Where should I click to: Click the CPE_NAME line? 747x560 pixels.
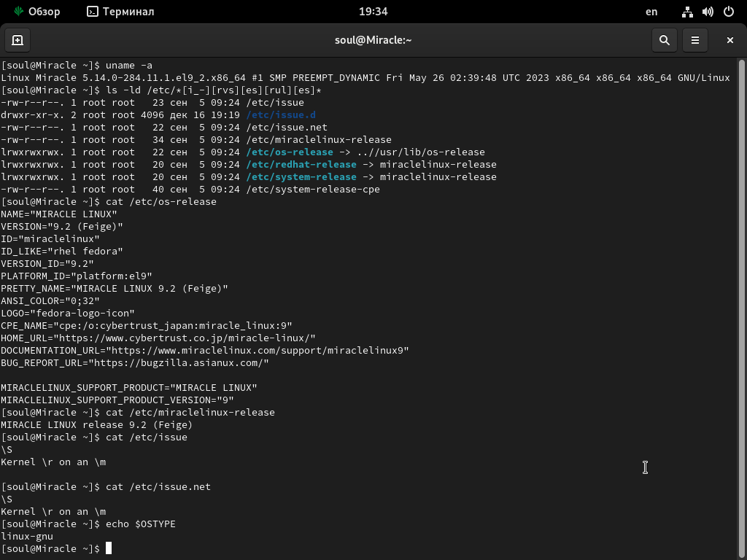[146, 325]
